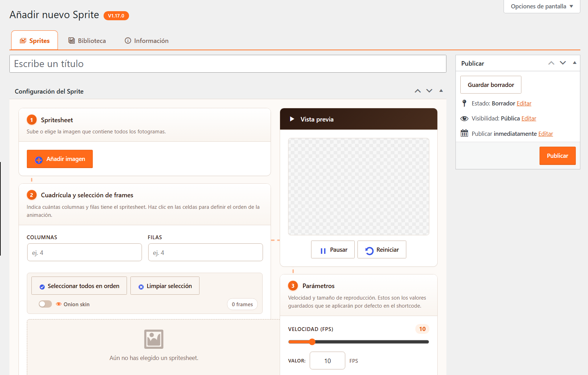Click the reload icon on Reiniciar
The height and width of the screenshot is (375, 588).
[369, 251]
